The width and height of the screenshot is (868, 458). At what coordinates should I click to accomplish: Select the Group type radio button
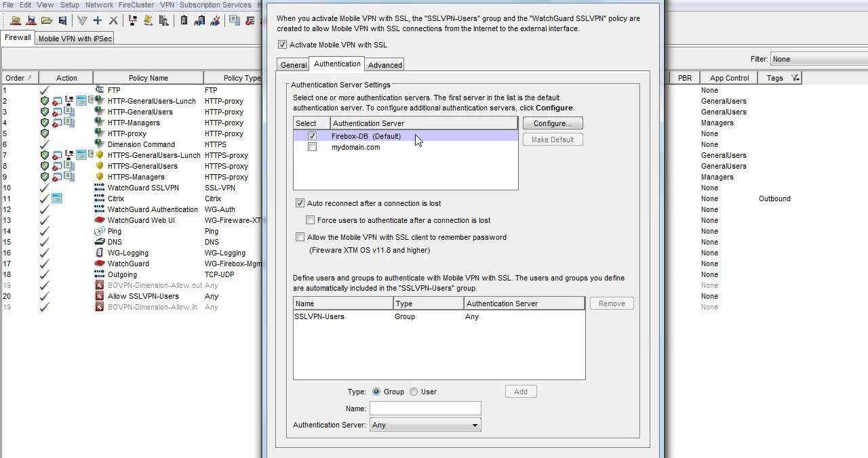(376, 392)
